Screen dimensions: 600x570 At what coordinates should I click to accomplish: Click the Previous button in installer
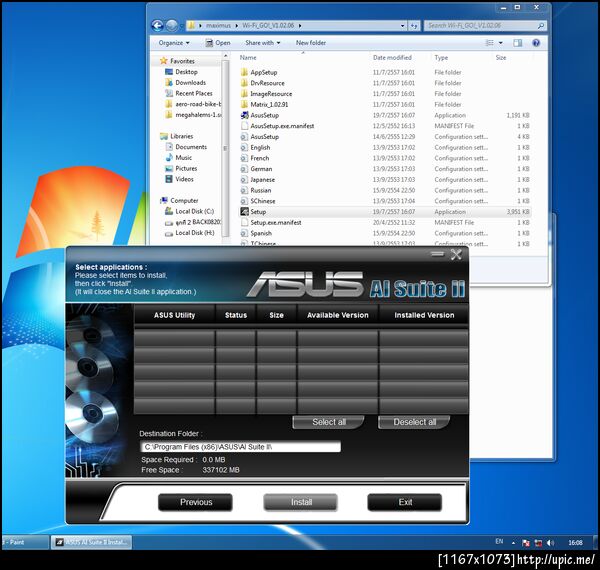point(195,502)
